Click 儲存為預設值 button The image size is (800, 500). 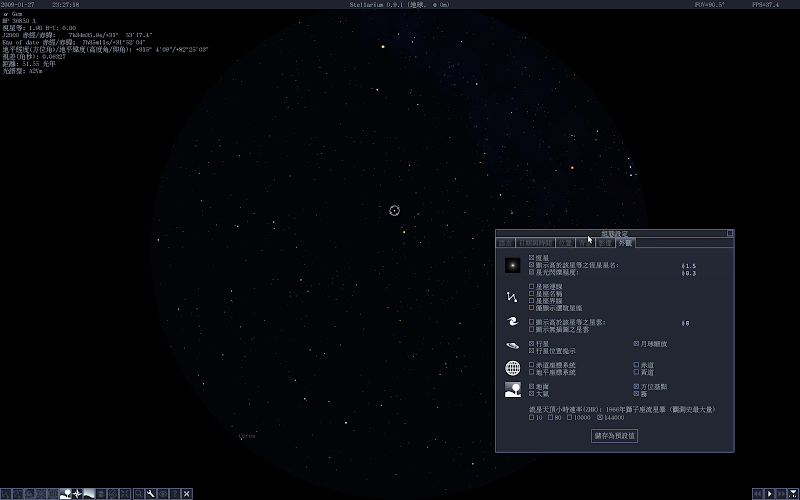[x=614, y=436]
